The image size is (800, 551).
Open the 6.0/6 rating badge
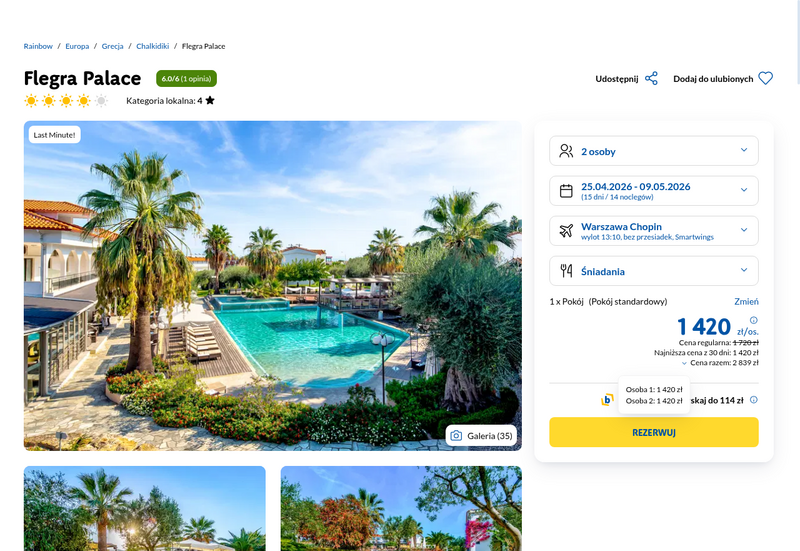coord(186,79)
